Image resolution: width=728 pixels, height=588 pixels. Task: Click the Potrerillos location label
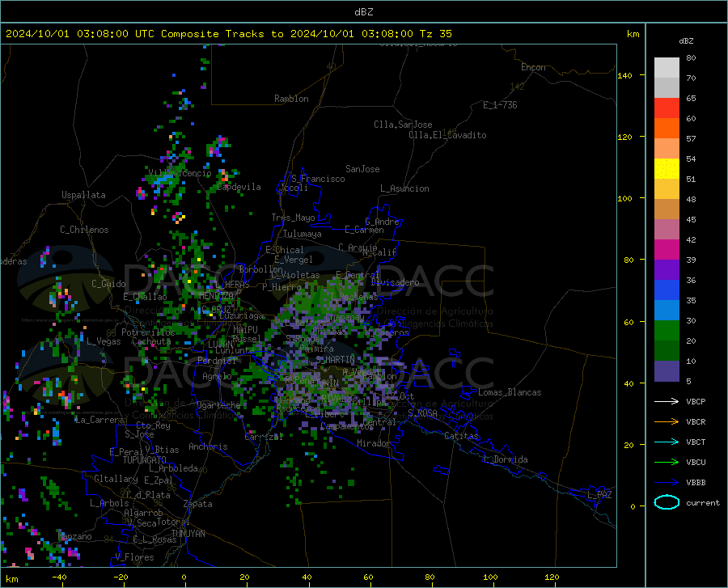tap(148, 332)
